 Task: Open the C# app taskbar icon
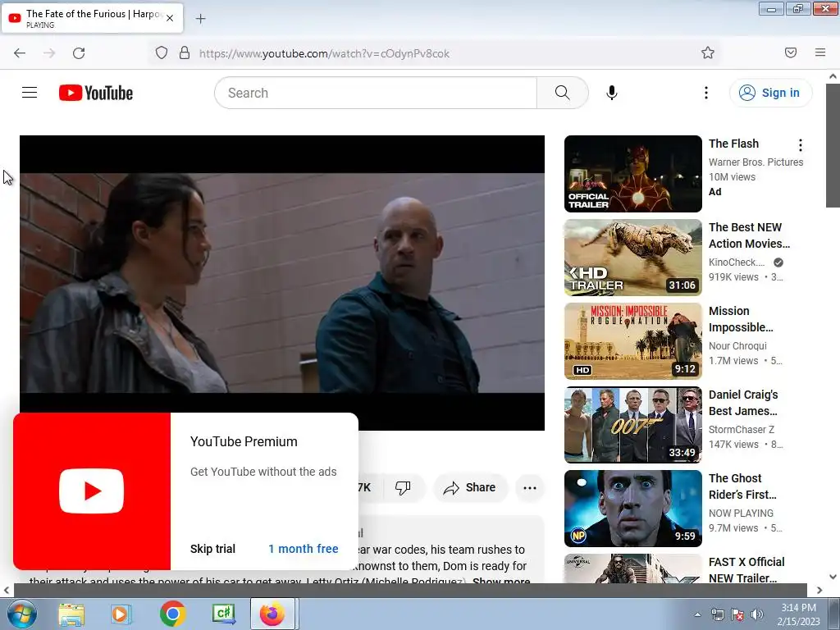click(223, 614)
